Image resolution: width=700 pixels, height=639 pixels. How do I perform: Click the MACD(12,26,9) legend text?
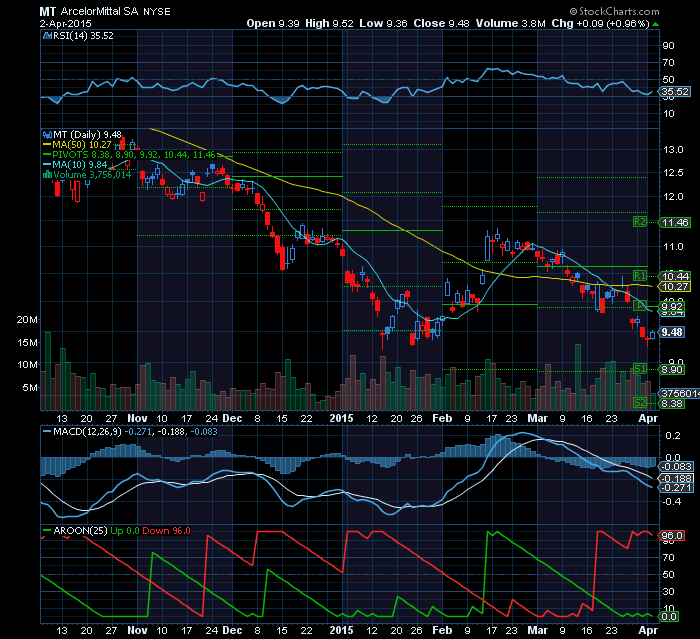point(87,432)
